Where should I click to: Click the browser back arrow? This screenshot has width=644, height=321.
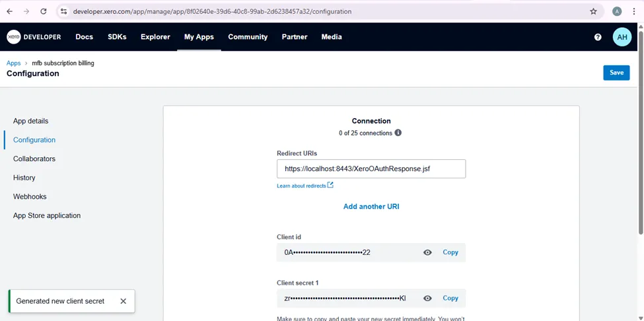[x=9, y=11]
